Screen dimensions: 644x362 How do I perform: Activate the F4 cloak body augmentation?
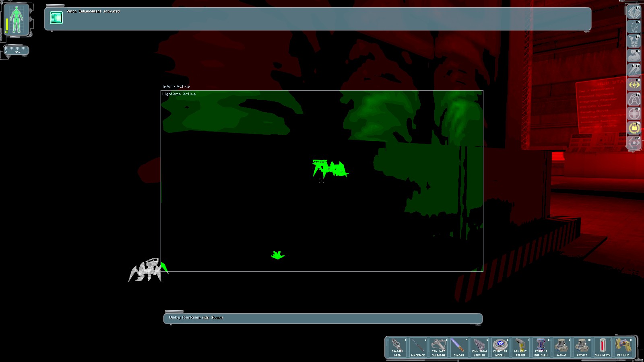coord(634,27)
